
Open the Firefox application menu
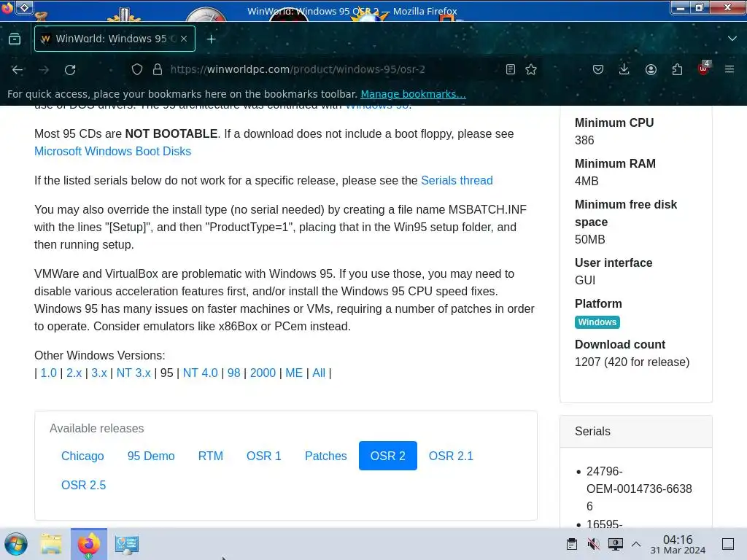729,69
